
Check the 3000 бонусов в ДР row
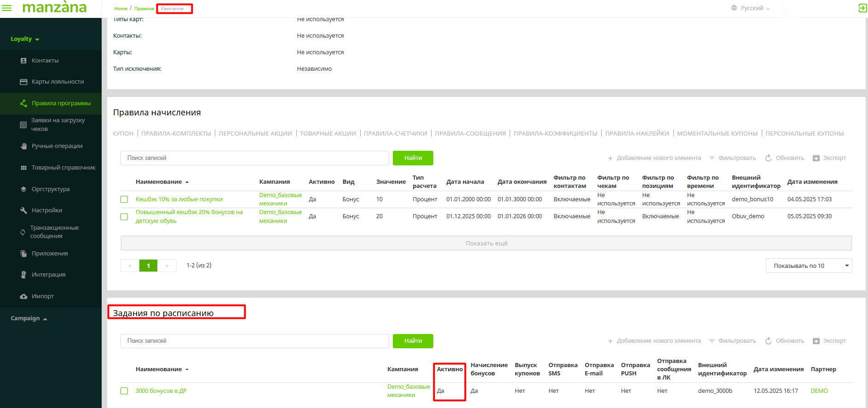(x=124, y=391)
